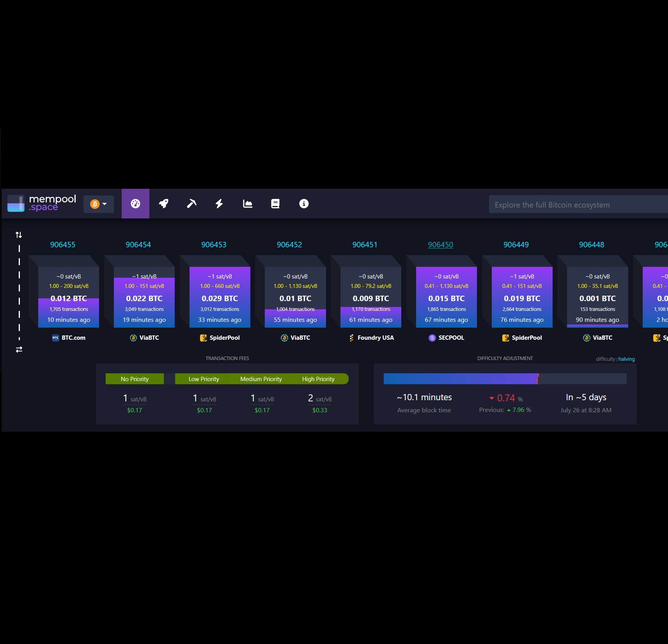The image size is (668, 644).
Task: Select the block mined 10 minutes ago
Action: click(69, 297)
